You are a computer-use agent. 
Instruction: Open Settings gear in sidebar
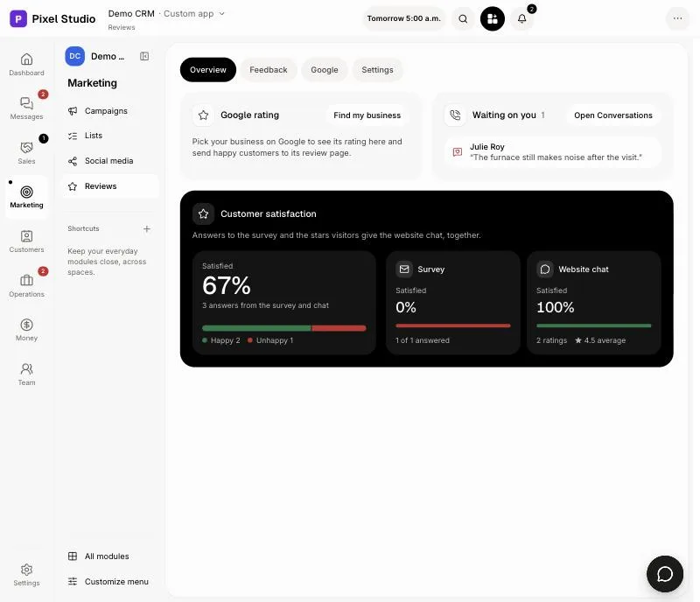tap(26, 574)
